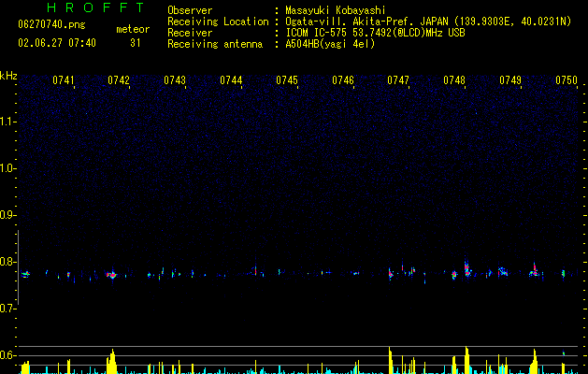Click the tall yellow intensity bar under 0742
The width and height of the screenshot is (588, 374).
pos(112,361)
